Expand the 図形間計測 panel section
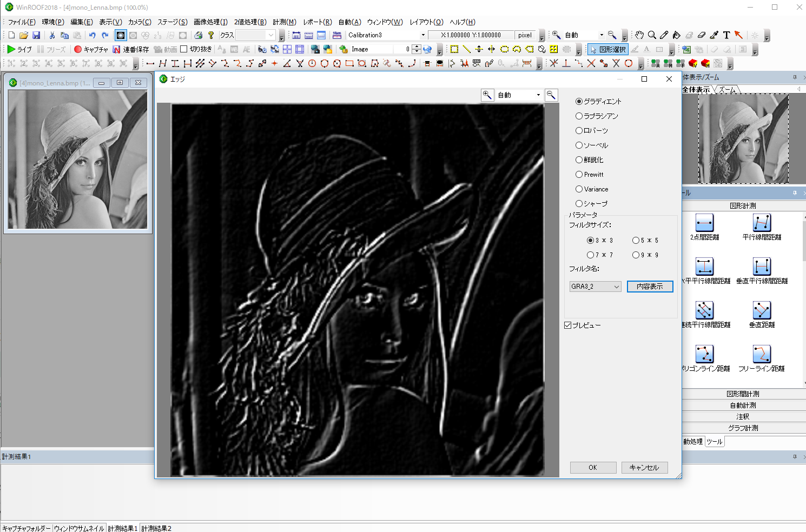 (743, 394)
